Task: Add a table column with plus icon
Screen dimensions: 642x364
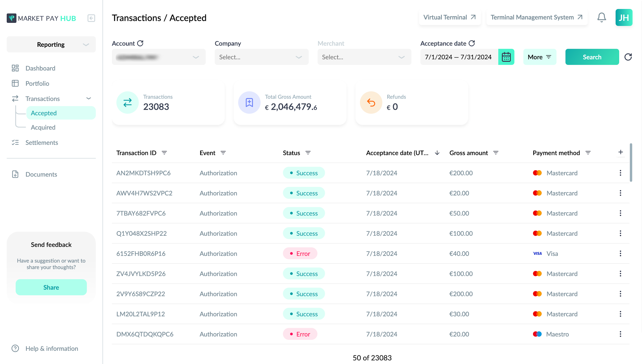Action: click(621, 152)
